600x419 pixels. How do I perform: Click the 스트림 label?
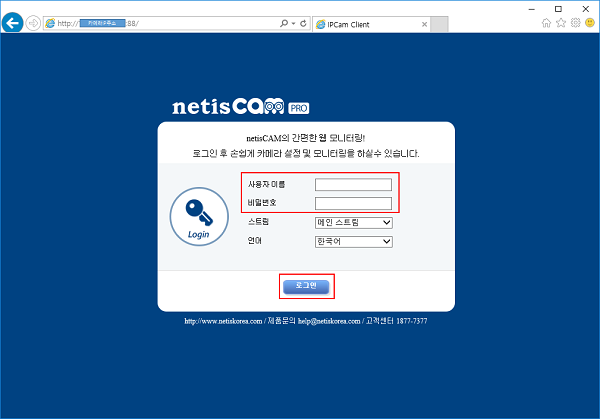[258, 222]
